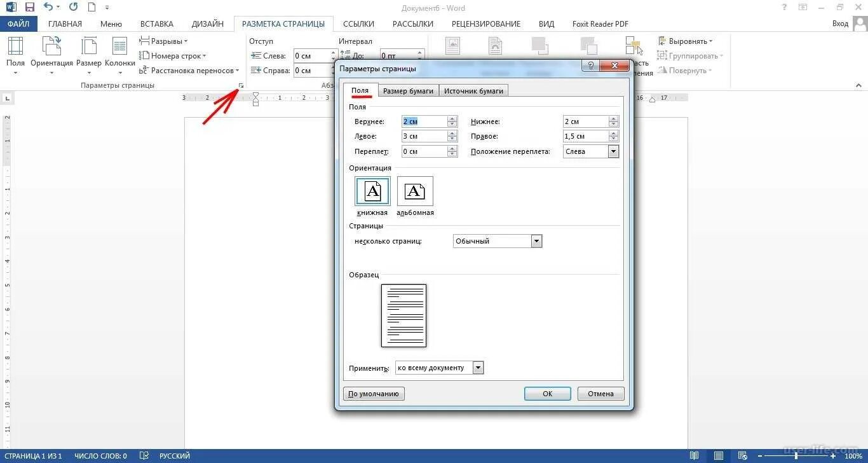Select the Поля dialog tab

(x=360, y=90)
